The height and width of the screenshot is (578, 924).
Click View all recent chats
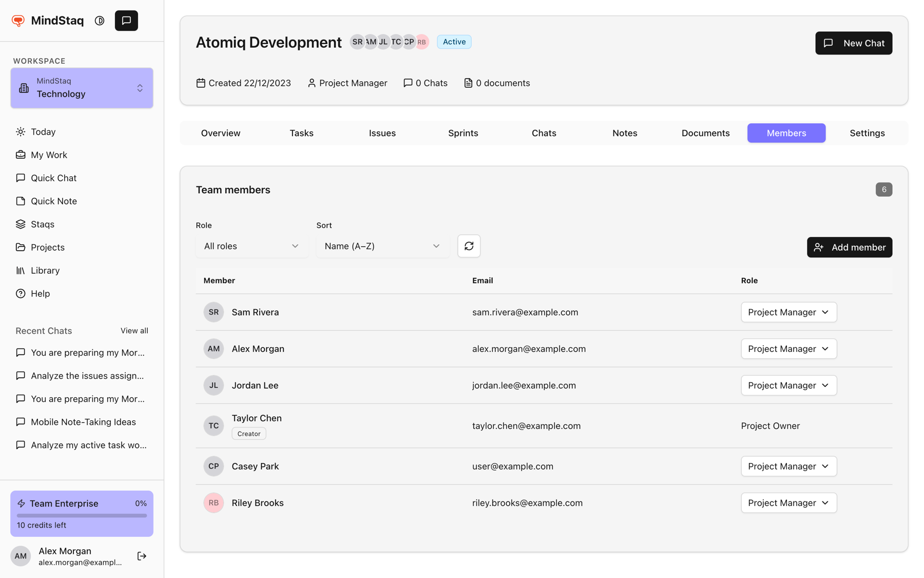pyautogui.click(x=134, y=330)
